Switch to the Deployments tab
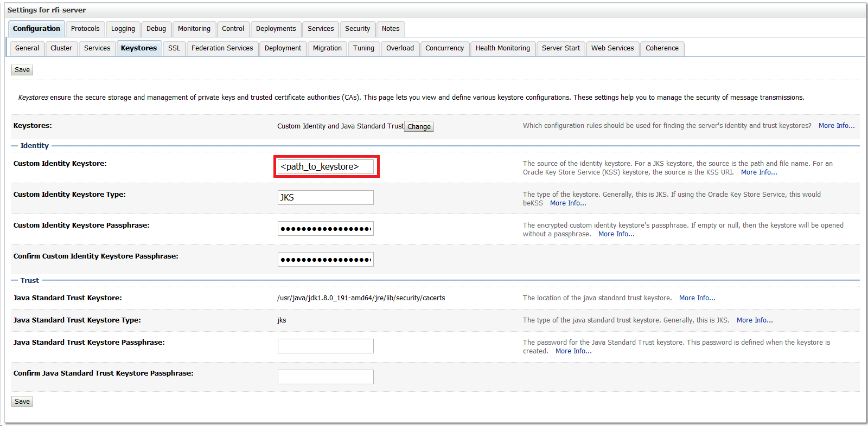 tap(276, 29)
